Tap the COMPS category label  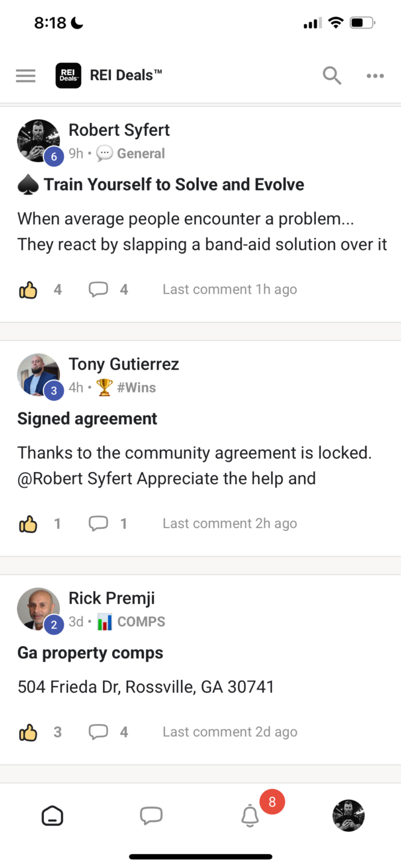point(141,621)
